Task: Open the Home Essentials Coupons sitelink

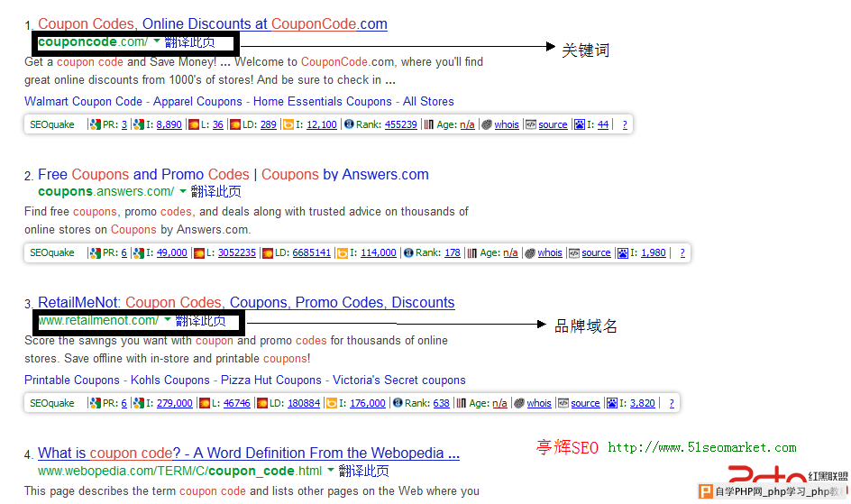Action: coord(323,102)
